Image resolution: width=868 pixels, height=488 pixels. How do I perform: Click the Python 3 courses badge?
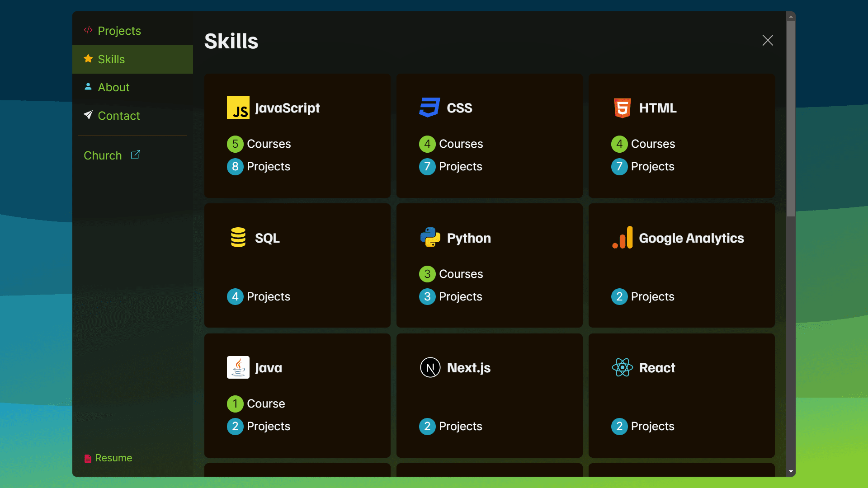click(x=427, y=274)
